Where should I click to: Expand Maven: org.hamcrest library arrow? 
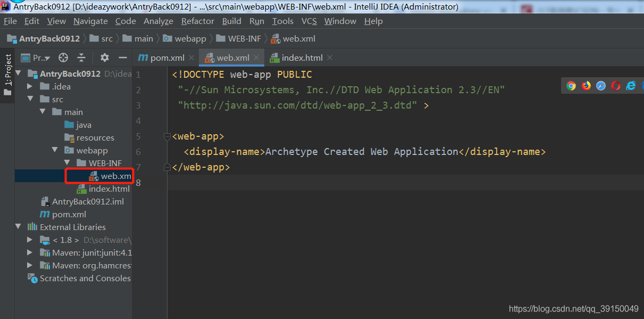(30, 265)
